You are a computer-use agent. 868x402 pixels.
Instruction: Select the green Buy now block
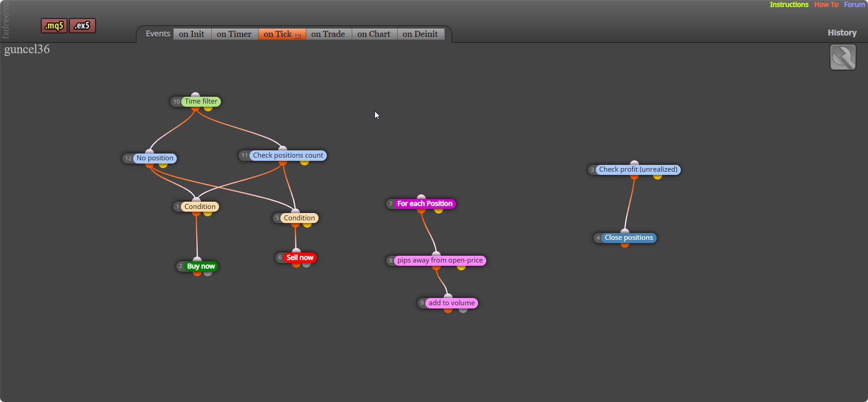(x=201, y=266)
